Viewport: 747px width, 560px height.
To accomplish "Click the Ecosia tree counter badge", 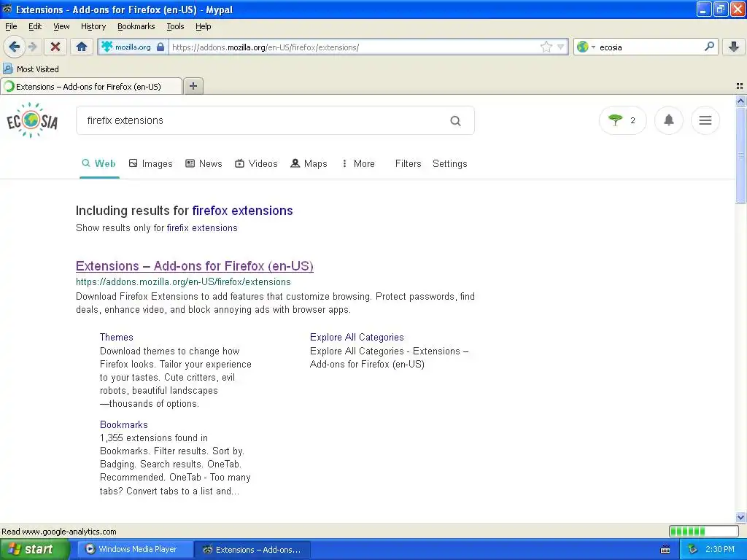I will point(623,120).
